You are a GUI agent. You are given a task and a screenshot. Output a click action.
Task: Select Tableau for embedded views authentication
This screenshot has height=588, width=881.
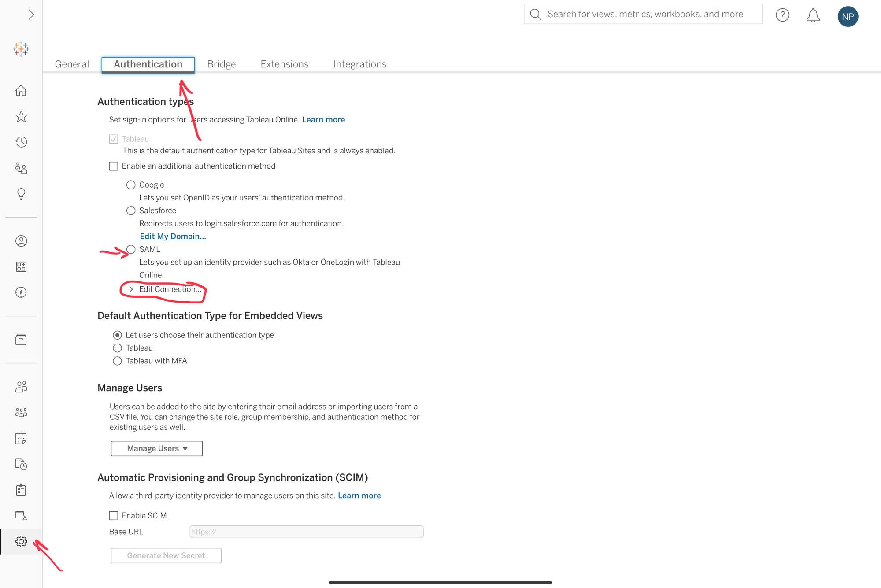coord(117,348)
